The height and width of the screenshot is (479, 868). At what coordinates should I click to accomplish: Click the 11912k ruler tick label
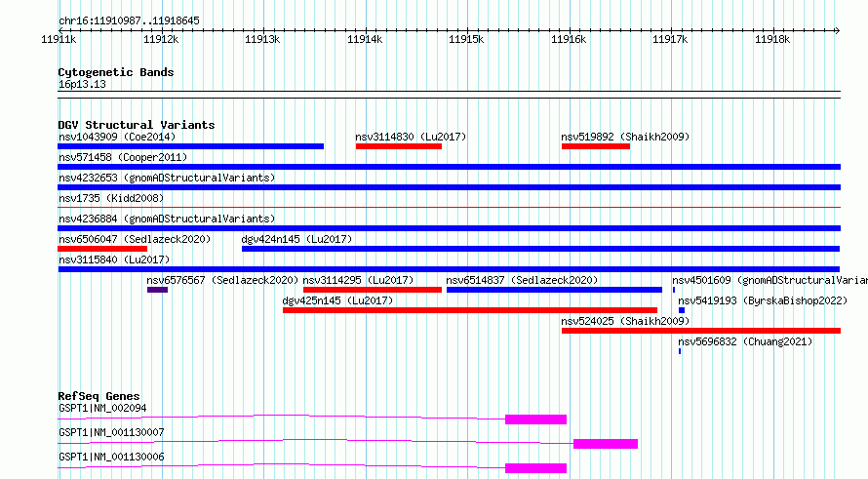click(x=161, y=39)
